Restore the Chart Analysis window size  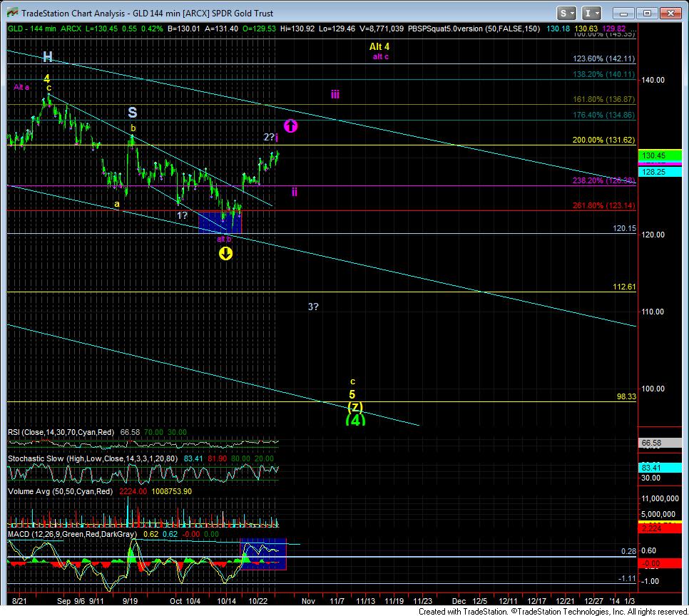[x=647, y=14]
